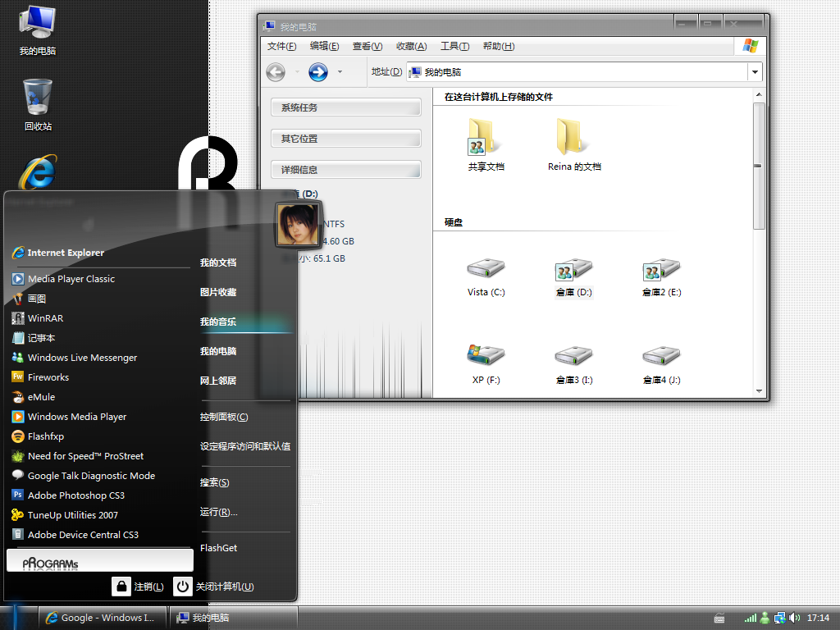Collapse the 详细信息 panel
Viewport: 840px width, 630px height.
coord(346,169)
